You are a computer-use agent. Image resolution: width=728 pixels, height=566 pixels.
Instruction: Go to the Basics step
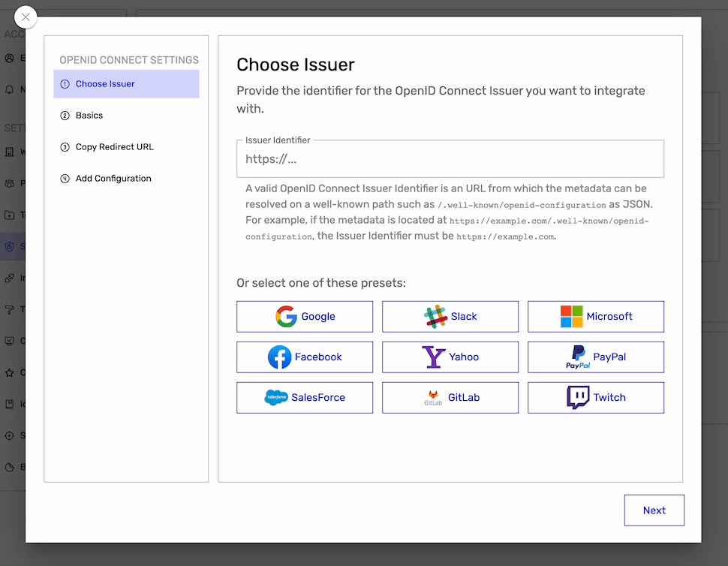coord(126,115)
